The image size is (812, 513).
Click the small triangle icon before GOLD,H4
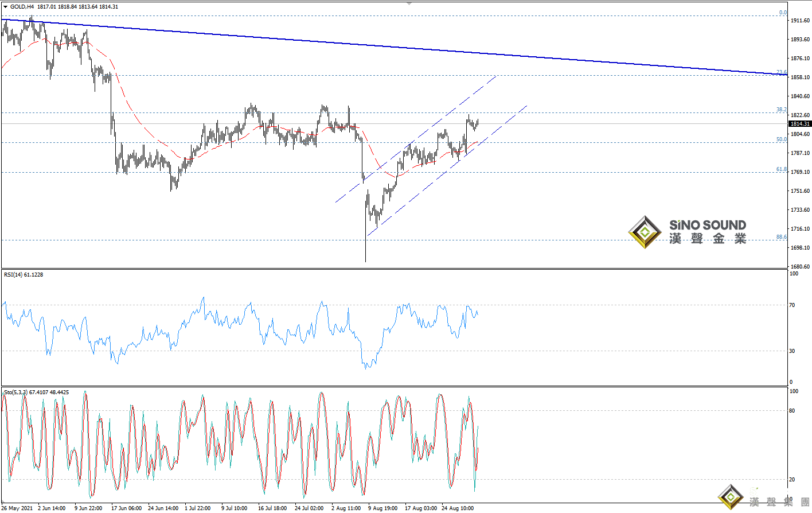[x=6, y=7]
